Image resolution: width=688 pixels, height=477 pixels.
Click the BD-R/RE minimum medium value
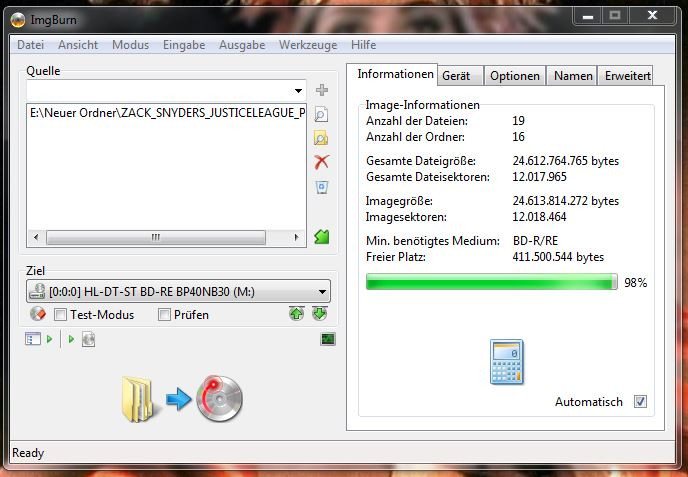point(535,241)
